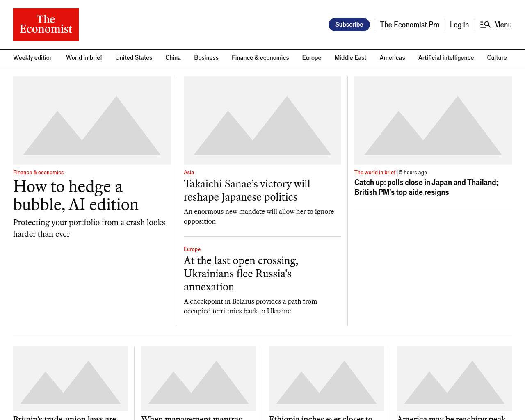Open Takaichi Sanae's victory headline
The width and height of the screenshot is (525, 420).
(247, 190)
